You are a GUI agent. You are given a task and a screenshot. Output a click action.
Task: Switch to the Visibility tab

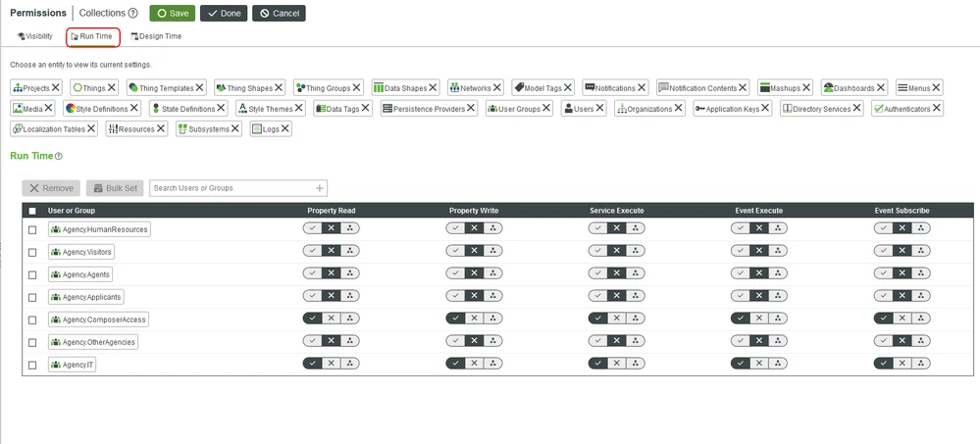(x=35, y=37)
